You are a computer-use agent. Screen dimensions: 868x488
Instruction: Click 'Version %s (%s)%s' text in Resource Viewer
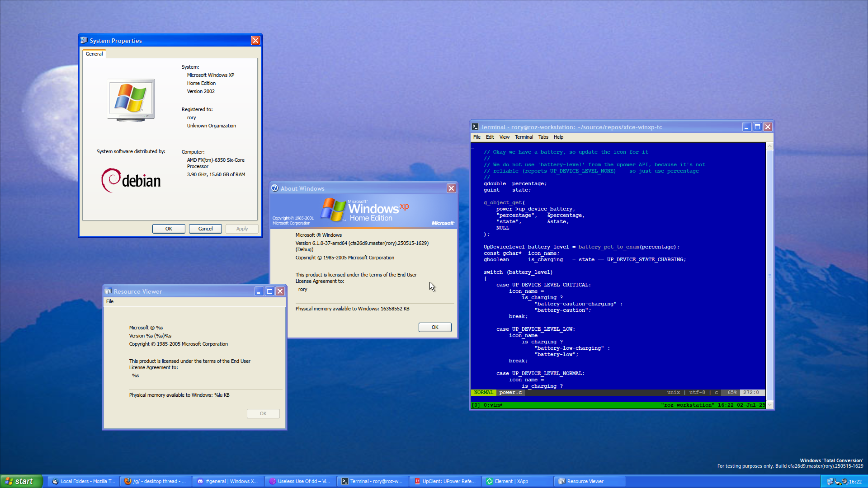150,336
